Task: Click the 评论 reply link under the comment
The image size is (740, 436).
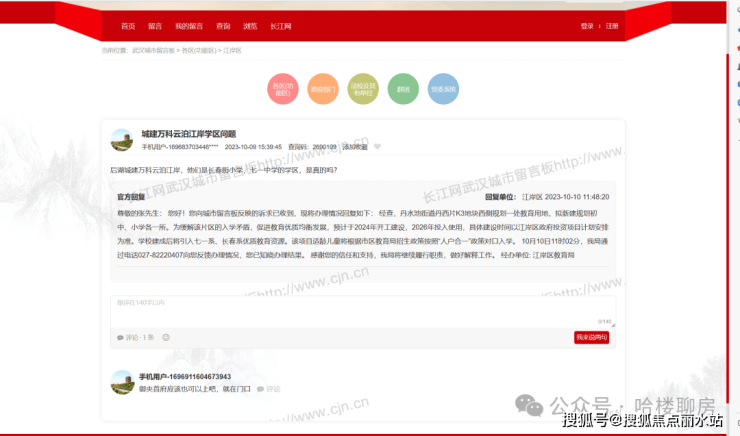Action: tap(269, 389)
